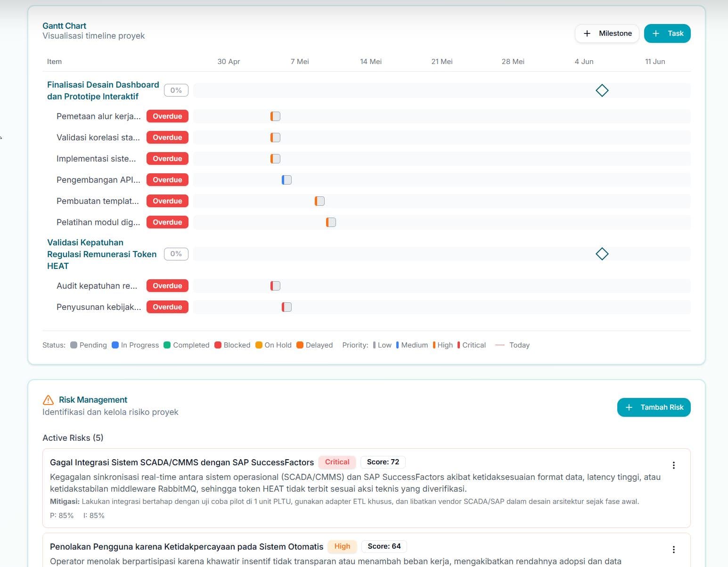This screenshot has width=728, height=567.
Task: Click the Pengembangan API task bar
Action: pyautogui.click(x=286, y=180)
